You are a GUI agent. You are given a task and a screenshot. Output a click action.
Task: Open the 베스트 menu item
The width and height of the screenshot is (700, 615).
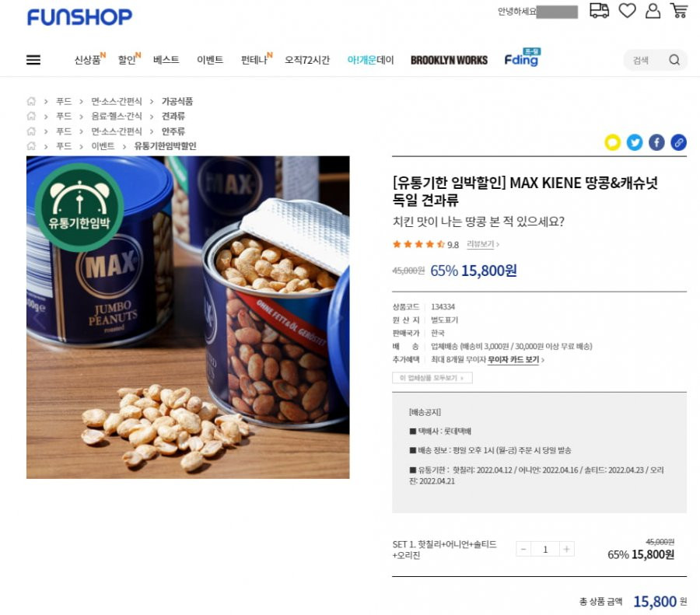pos(166,60)
